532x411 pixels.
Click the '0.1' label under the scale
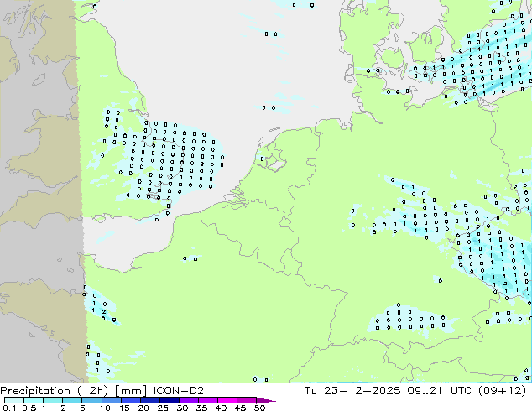[9, 408]
